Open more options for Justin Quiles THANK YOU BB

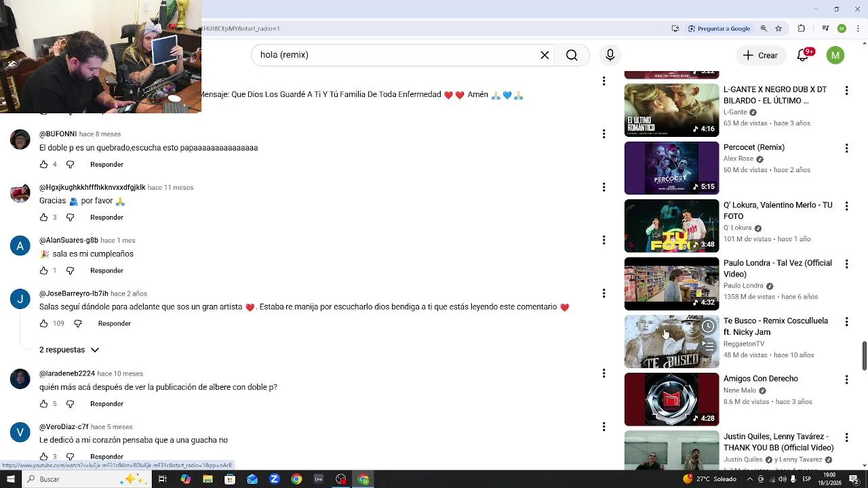tap(846, 438)
